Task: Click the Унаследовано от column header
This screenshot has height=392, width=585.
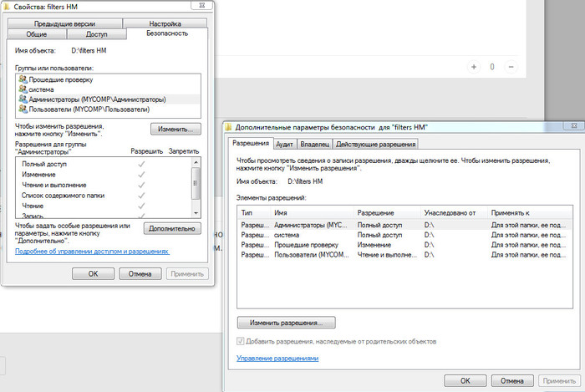Action: 454,212
